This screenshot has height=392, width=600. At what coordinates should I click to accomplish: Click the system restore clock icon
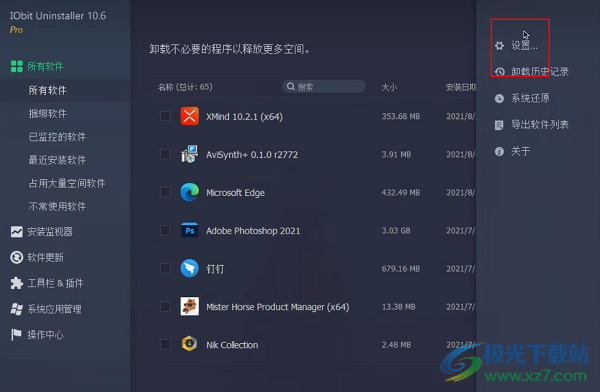point(499,98)
